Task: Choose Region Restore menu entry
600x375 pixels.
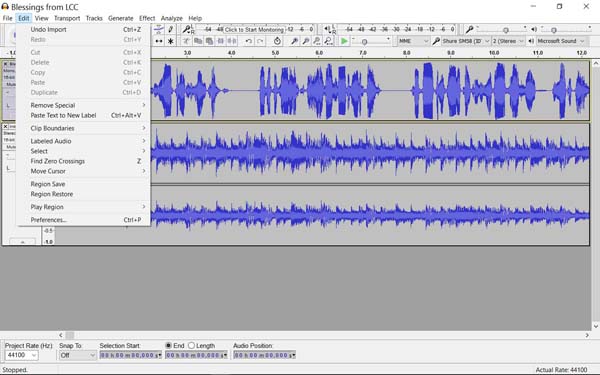Action: point(83,194)
